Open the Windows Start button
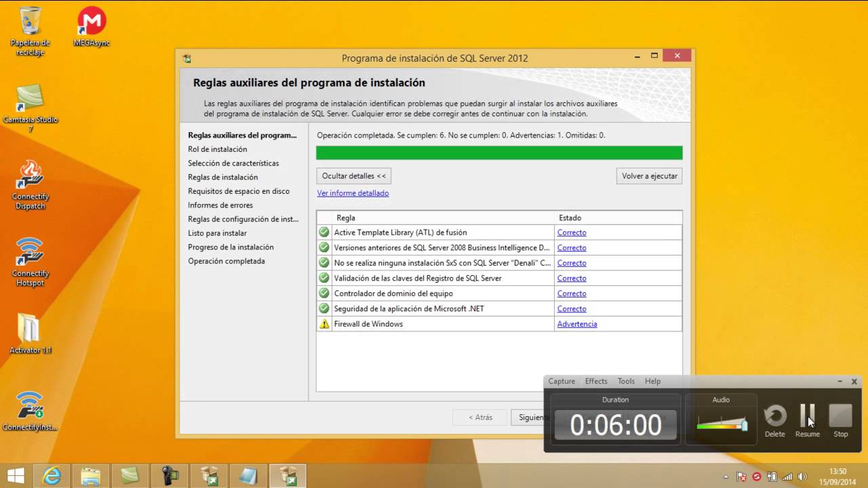 [16, 476]
